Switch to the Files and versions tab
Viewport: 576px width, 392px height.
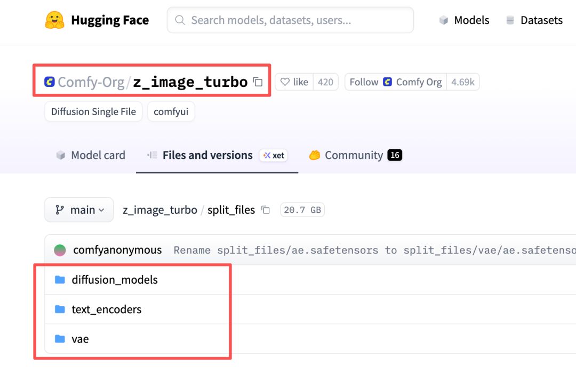pyautogui.click(x=217, y=155)
